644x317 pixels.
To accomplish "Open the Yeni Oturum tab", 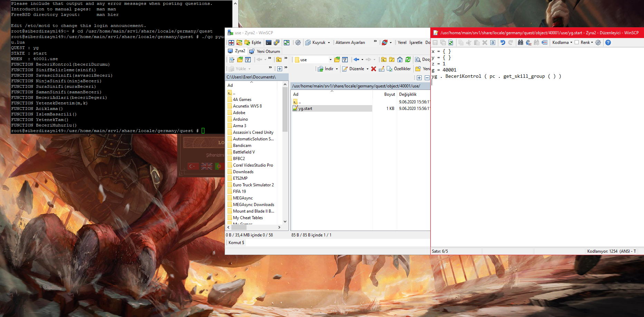I will click(265, 51).
